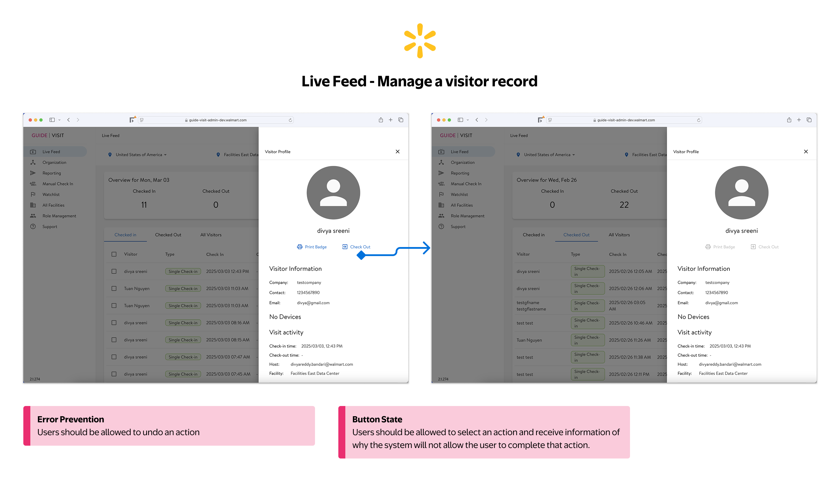Open Organization in left window sidebar
The width and height of the screenshot is (840, 504).
[x=54, y=162]
